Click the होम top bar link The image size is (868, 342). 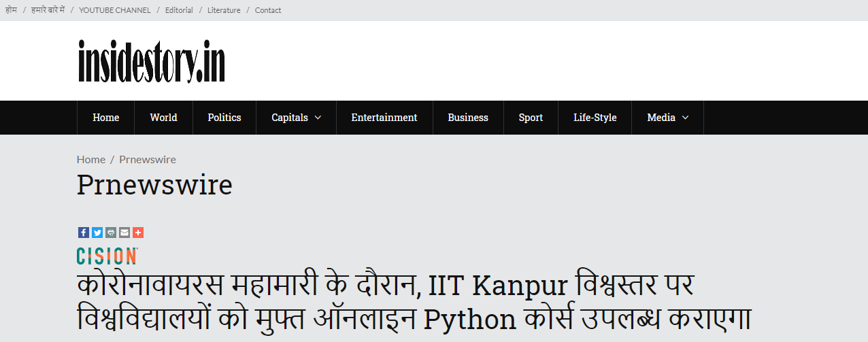11,10
